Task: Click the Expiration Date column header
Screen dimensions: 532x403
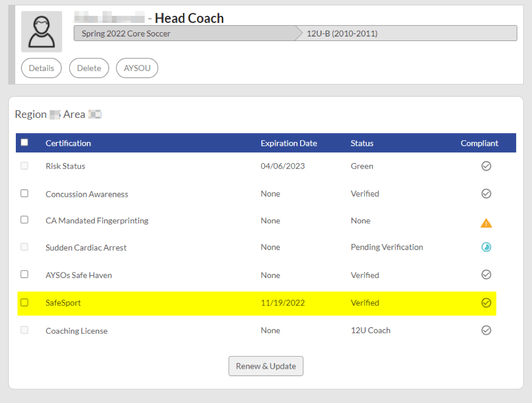Action: pos(289,143)
